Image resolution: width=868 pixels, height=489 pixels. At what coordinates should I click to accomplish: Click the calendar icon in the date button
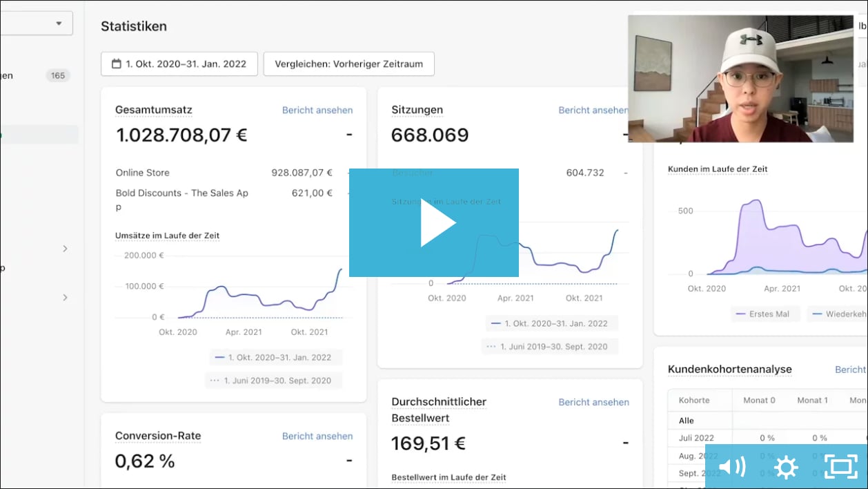[x=116, y=64]
